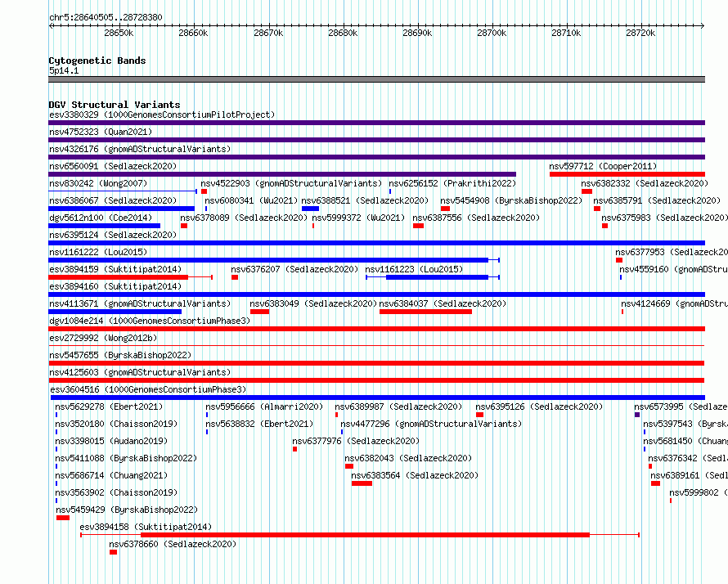Image resolution: width=728 pixels, height=584 pixels.
Task: Click the 5p14.1 cytogenetic band label
Action: 64,70
